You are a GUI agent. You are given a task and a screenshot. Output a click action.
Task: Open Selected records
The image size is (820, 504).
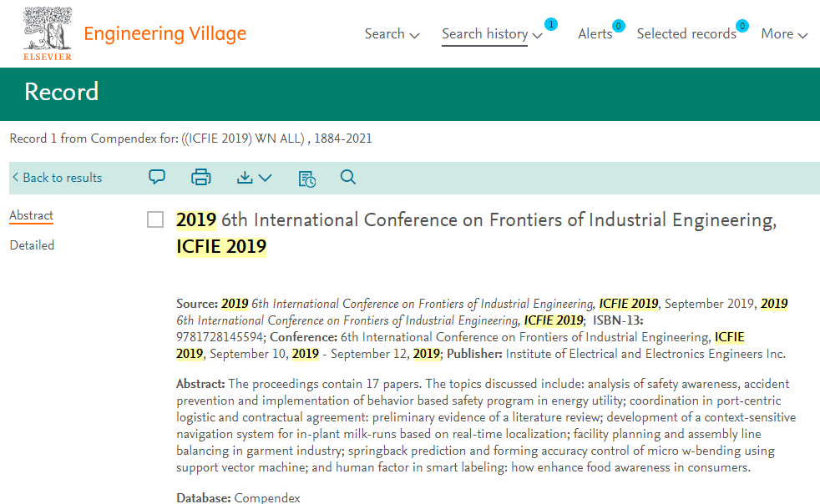686,34
